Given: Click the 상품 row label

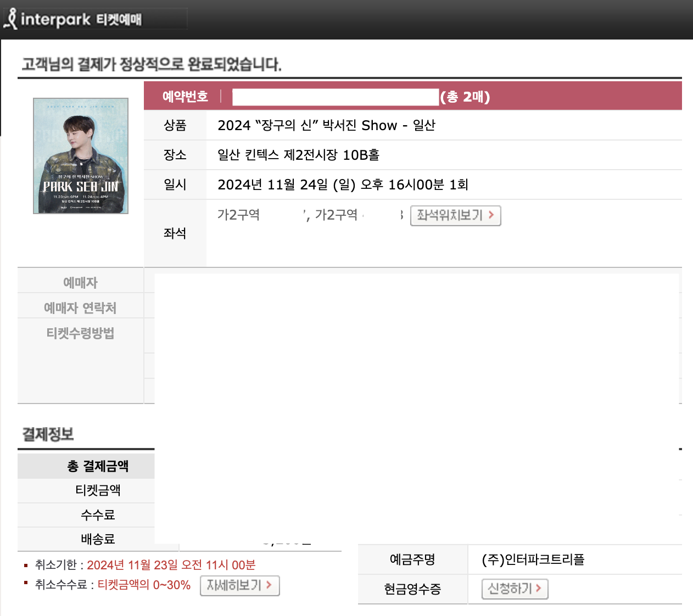Looking at the screenshot, I should pos(175,126).
